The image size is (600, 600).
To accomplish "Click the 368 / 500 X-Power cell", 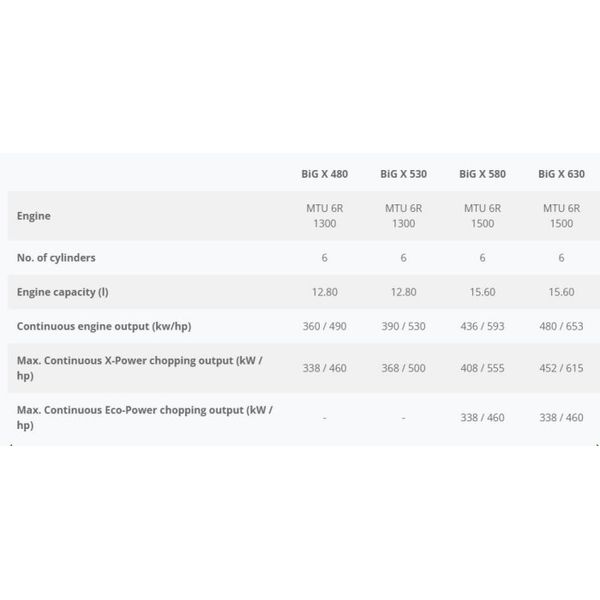I will [x=403, y=368].
